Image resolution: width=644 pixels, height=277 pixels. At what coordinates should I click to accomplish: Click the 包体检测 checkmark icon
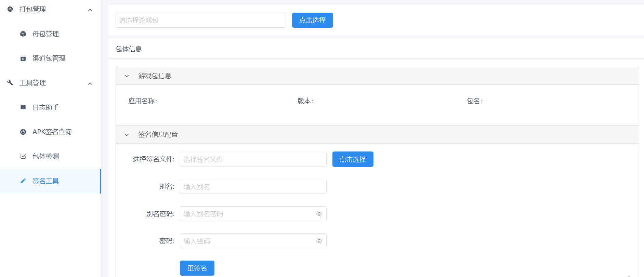coord(23,156)
